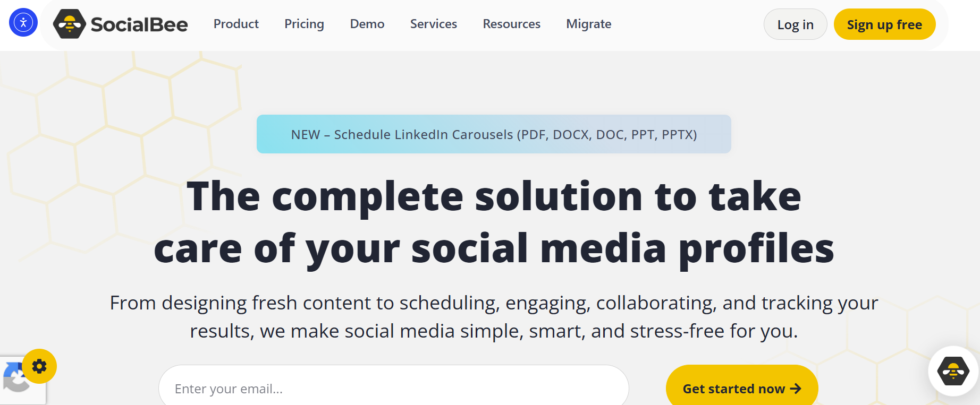The height and width of the screenshot is (405, 980).
Task: Select Demo from the top navigation
Action: 367,24
